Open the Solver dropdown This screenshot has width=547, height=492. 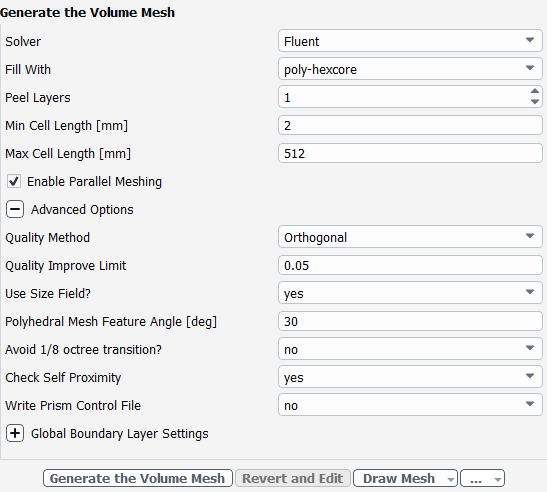410,41
